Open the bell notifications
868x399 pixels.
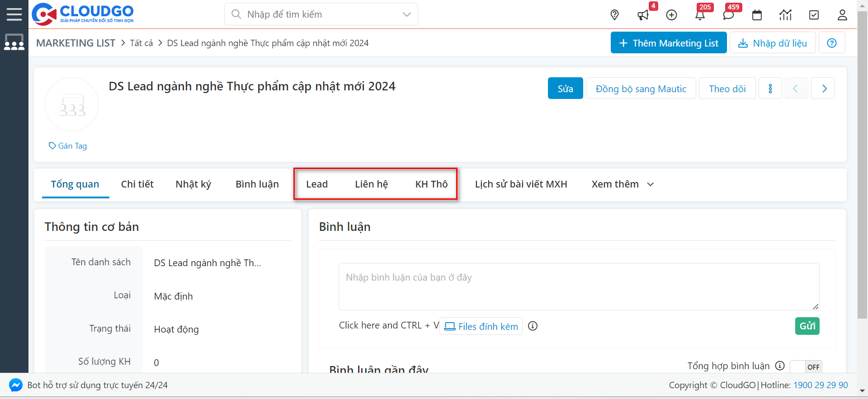pos(700,15)
